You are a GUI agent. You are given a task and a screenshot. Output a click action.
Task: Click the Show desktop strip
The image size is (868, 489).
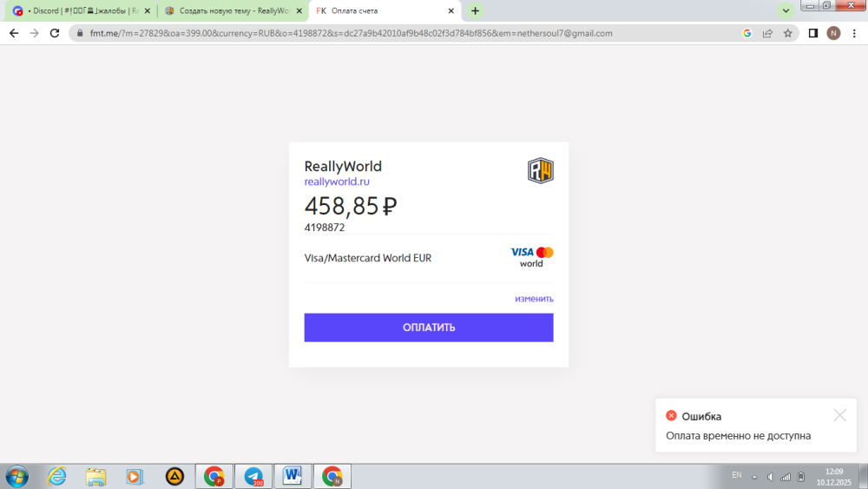click(863, 476)
